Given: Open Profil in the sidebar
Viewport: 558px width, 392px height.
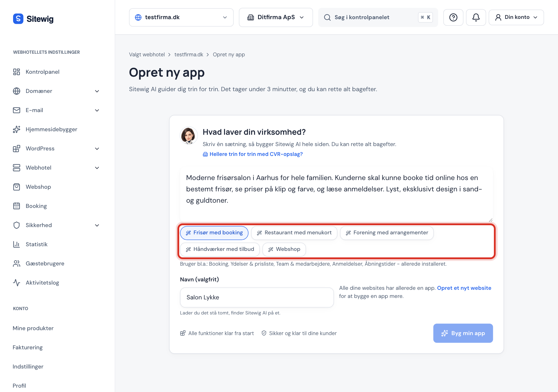Looking at the screenshot, I should [x=19, y=386].
